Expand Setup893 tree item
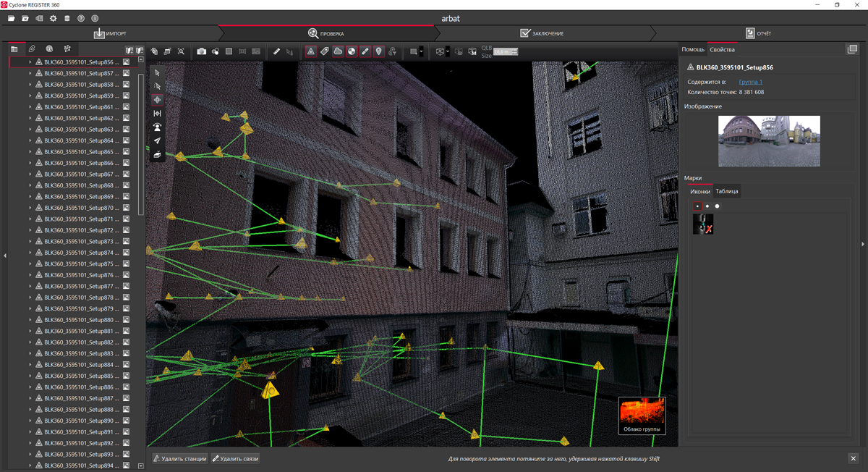Image resolution: width=868 pixels, height=472 pixels. tap(30, 455)
